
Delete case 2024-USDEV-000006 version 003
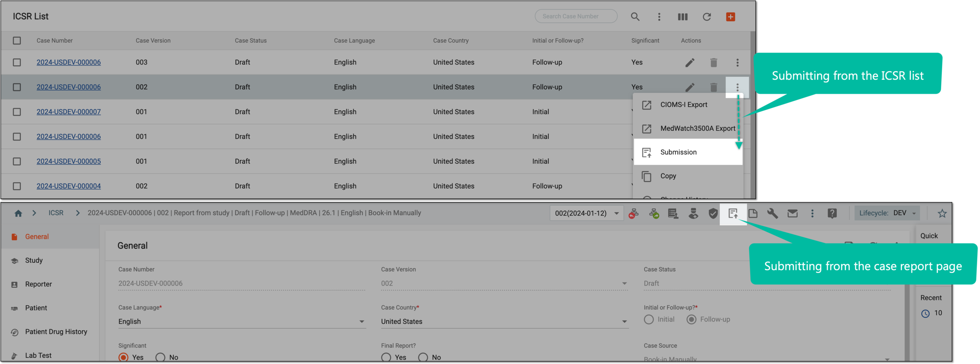tap(713, 62)
